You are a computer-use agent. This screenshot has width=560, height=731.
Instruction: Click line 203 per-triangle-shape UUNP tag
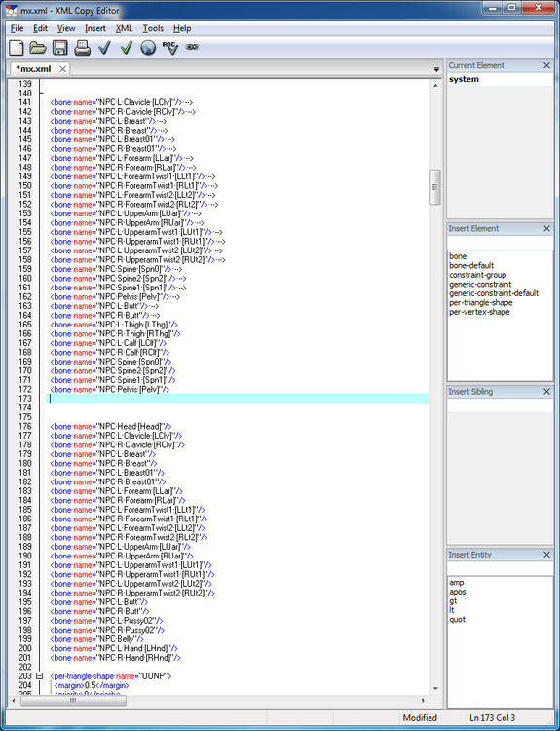pyautogui.click(x=111, y=676)
